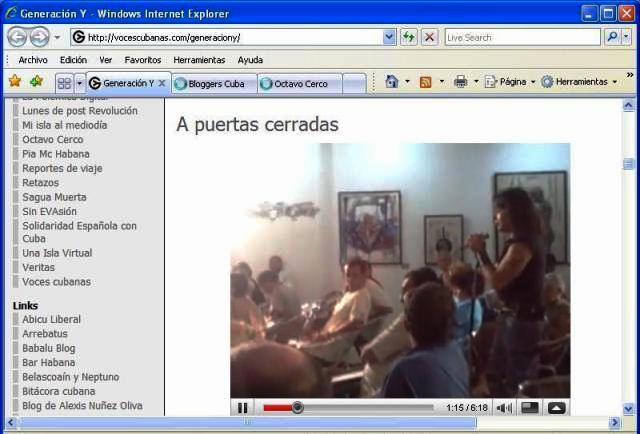Open Sagua Muerta link

click(54, 197)
